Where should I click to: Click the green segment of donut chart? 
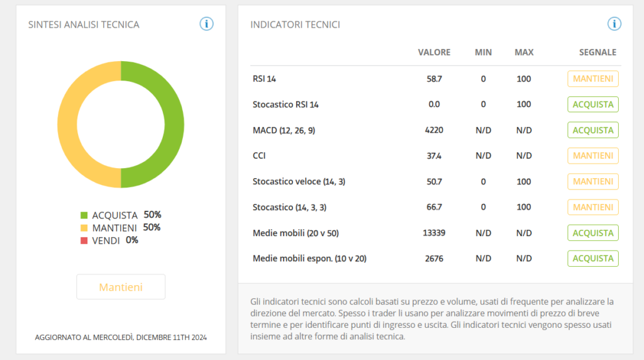174,125
